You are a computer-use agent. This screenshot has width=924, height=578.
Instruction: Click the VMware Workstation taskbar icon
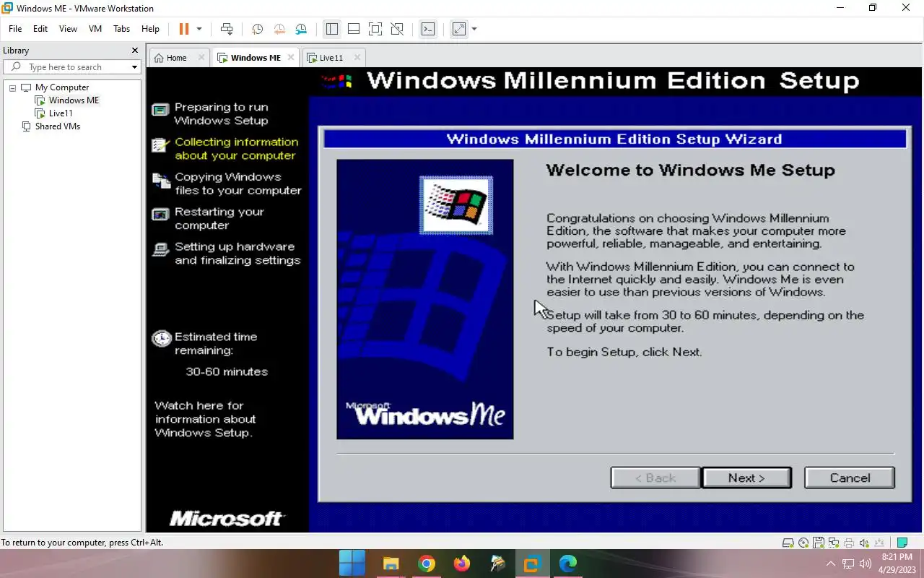(532, 563)
